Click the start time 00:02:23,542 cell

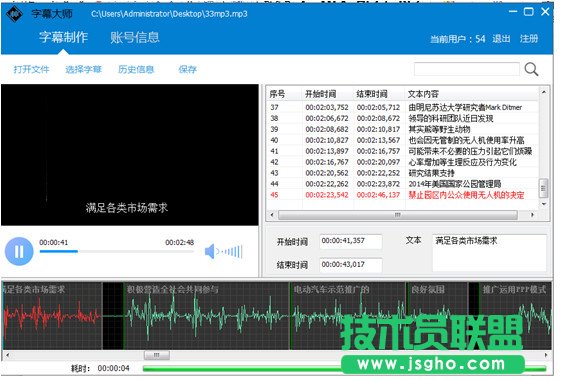click(327, 195)
